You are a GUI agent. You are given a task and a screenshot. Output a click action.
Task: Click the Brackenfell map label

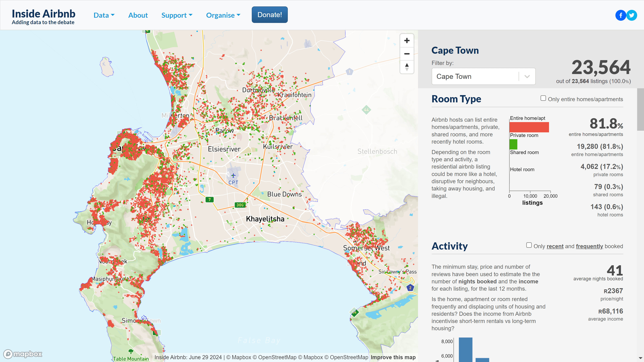coord(286,118)
